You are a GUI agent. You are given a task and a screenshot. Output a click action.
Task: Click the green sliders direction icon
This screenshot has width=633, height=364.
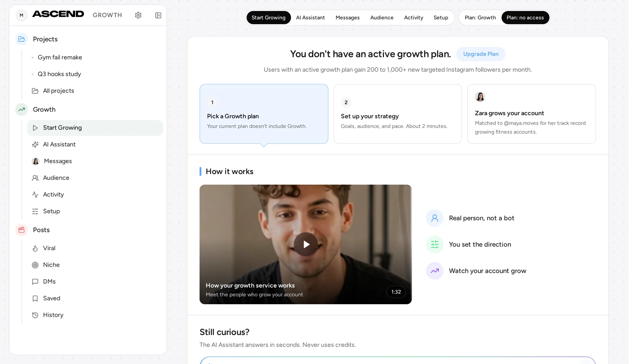coord(435,244)
